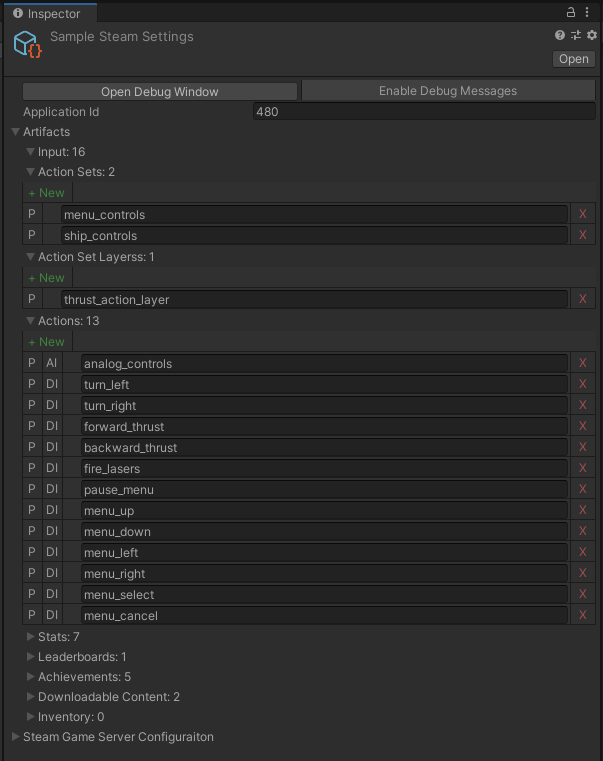Screen dimensions: 603x761
Task: Delete the menu_right action
Action: pyautogui.click(x=583, y=573)
